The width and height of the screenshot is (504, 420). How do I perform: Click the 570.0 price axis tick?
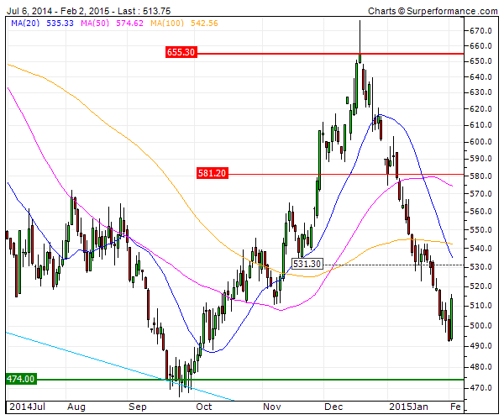coord(480,194)
